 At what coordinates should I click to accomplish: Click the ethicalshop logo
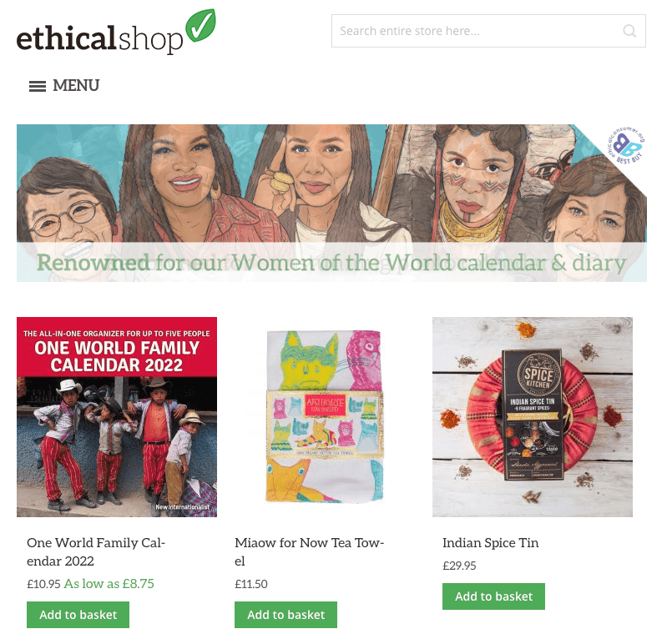point(116,32)
